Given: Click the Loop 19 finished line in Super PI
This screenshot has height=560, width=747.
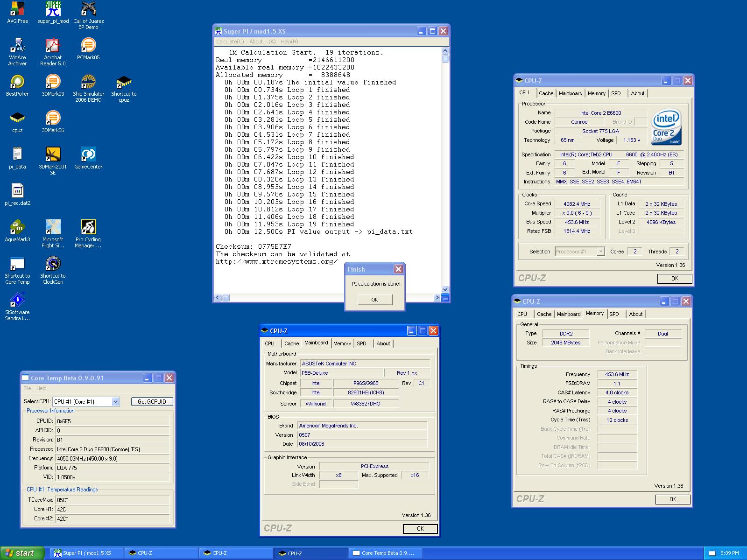Looking at the screenshot, I should click(x=287, y=224).
